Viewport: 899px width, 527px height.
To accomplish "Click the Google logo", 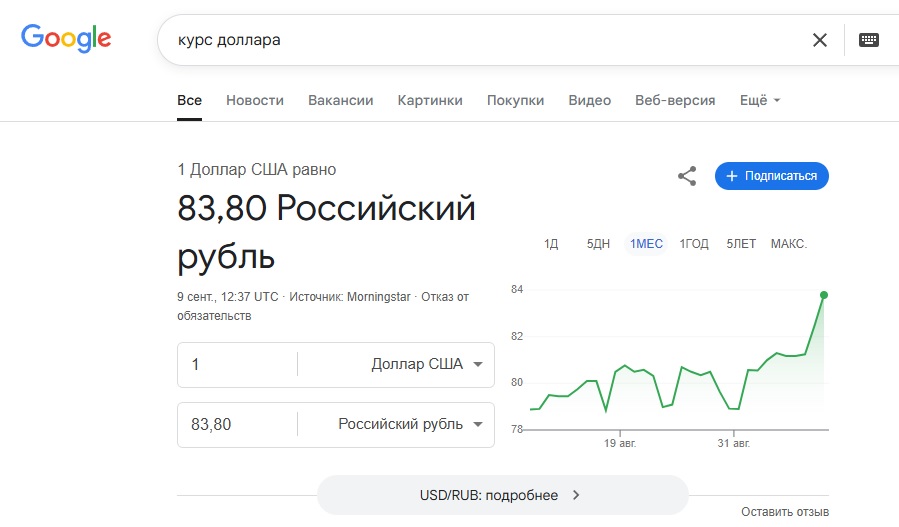I will [66, 39].
